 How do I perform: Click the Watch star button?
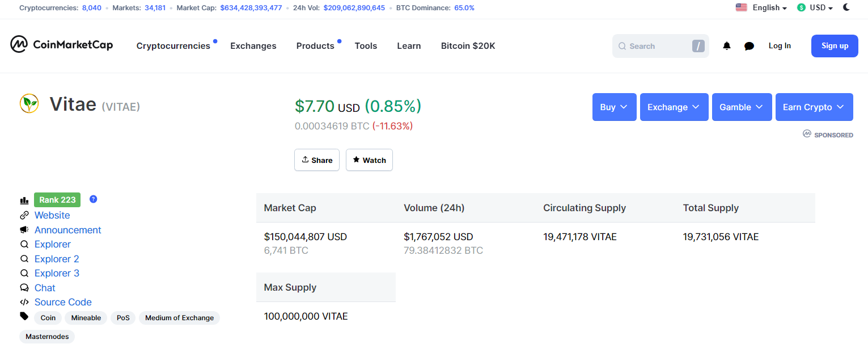point(369,160)
